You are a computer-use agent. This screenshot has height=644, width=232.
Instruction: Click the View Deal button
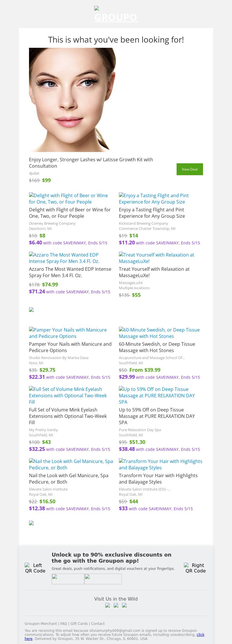pos(190,169)
